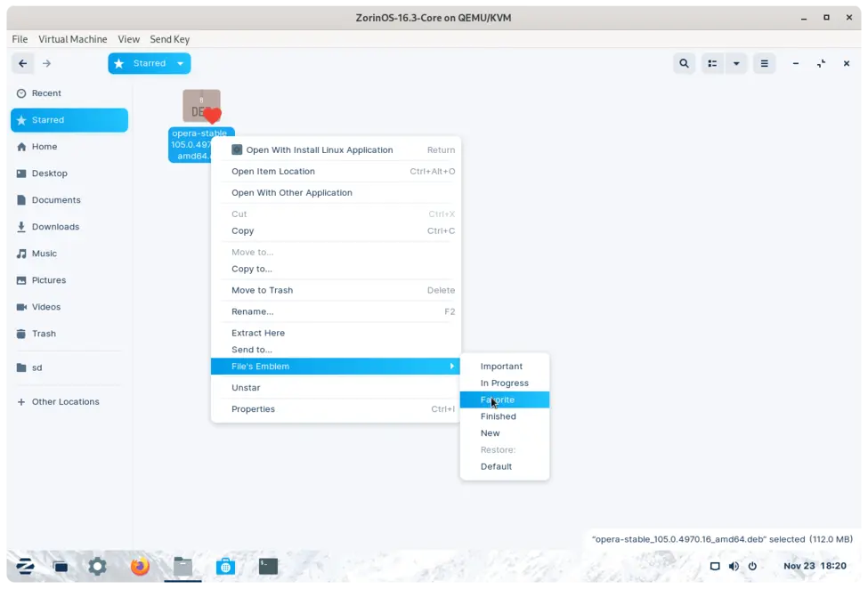Set emblem to In Progress

pyautogui.click(x=505, y=383)
